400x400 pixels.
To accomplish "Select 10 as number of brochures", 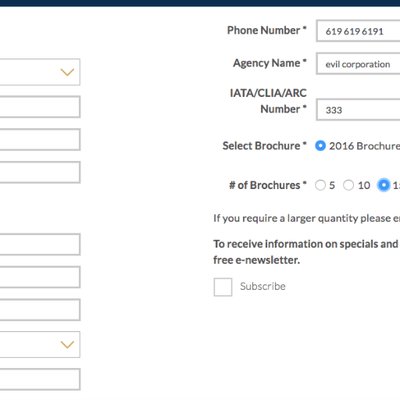I will click(348, 185).
